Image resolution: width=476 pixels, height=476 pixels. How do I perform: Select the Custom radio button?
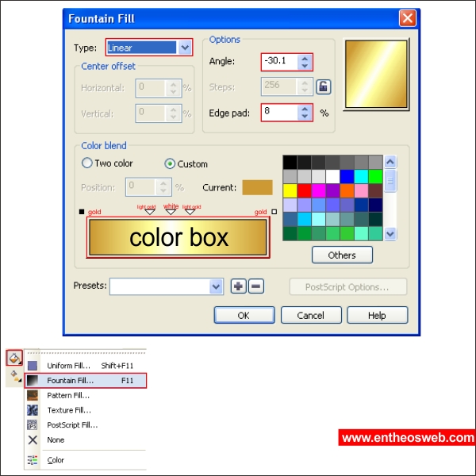click(170, 163)
